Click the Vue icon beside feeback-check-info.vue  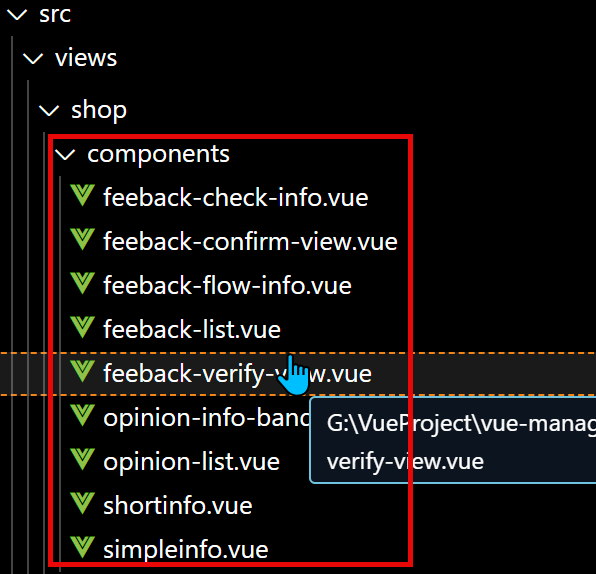coord(82,196)
